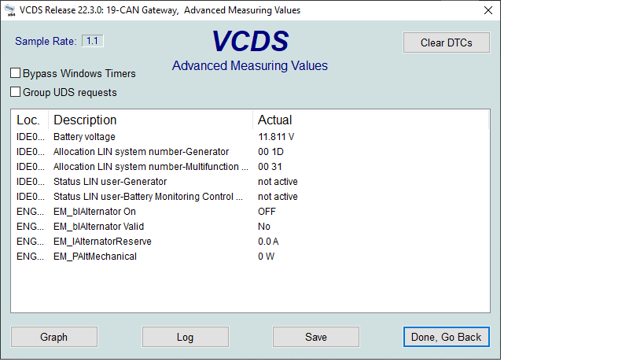Select Allocation LIN system number-Generator row
The image size is (644, 362).
click(x=250, y=152)
